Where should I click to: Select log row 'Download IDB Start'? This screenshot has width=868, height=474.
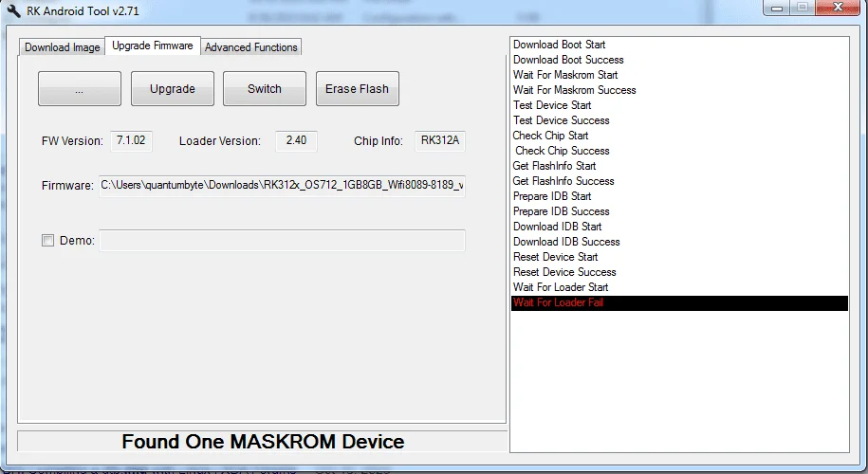[680, 227]
